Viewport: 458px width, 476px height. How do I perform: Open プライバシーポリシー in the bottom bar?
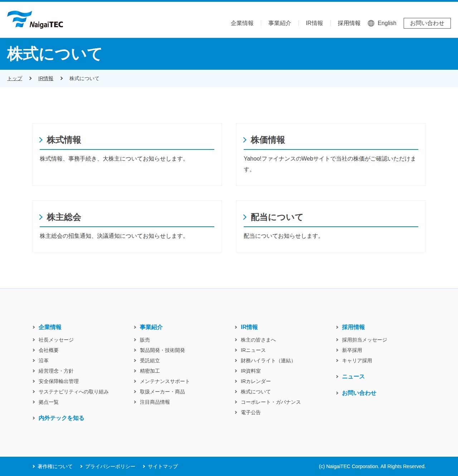click(110, 466)
